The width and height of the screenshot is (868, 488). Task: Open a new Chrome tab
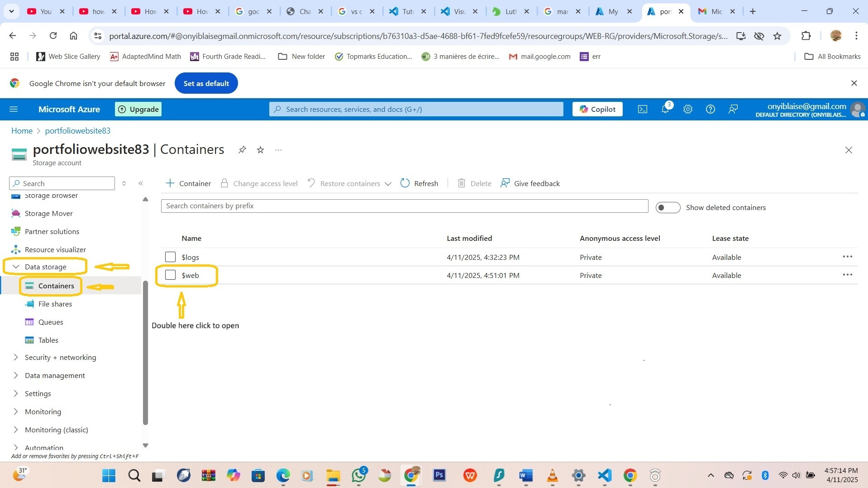[x=753, y=11]
